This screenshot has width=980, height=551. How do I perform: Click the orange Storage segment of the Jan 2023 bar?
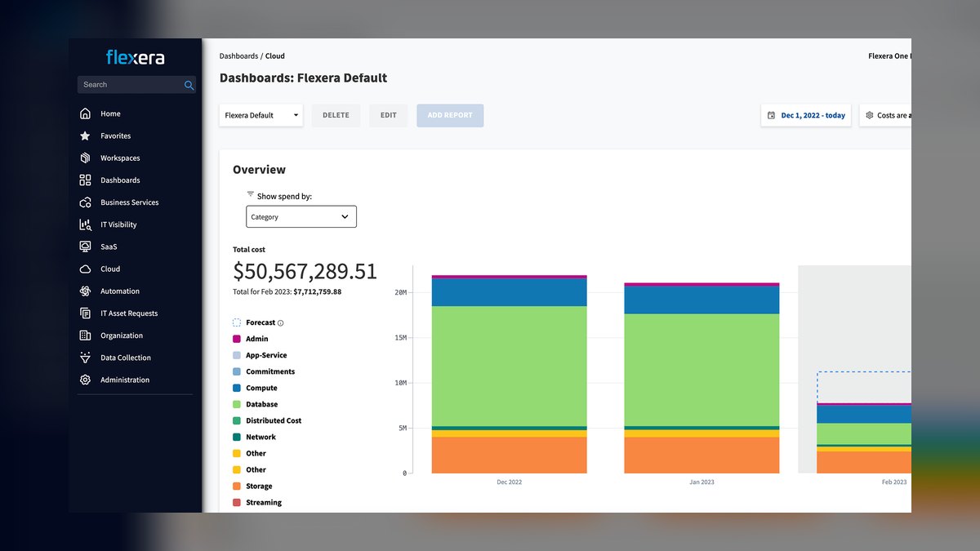[x=702, y=455]
